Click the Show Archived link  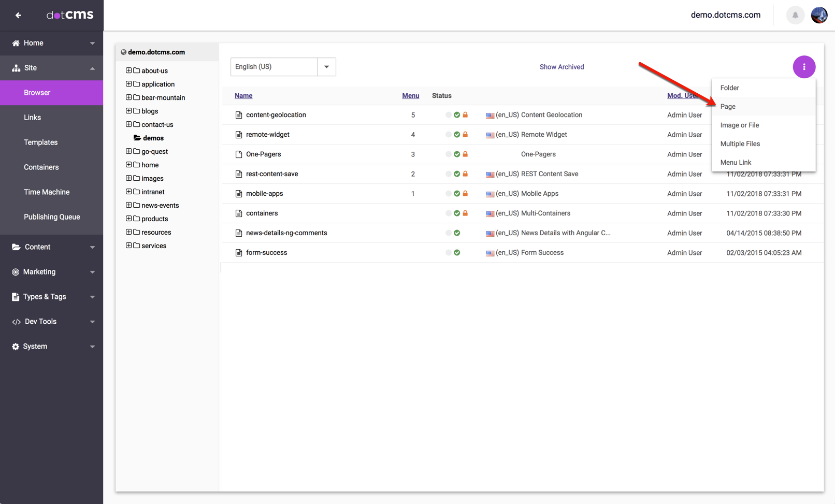(562, 67)
